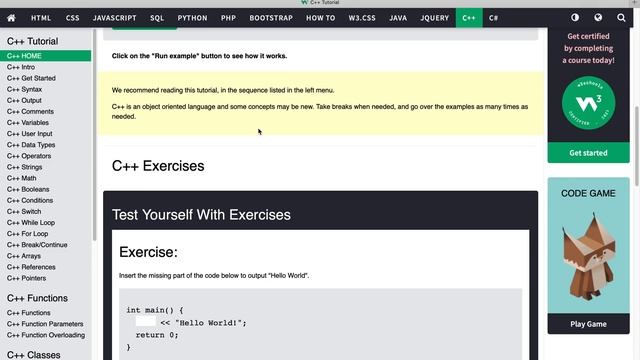This screenshot has width=640, height=360.
Task: Open the W3.CSS tab
Action: [x=362, y=18]
